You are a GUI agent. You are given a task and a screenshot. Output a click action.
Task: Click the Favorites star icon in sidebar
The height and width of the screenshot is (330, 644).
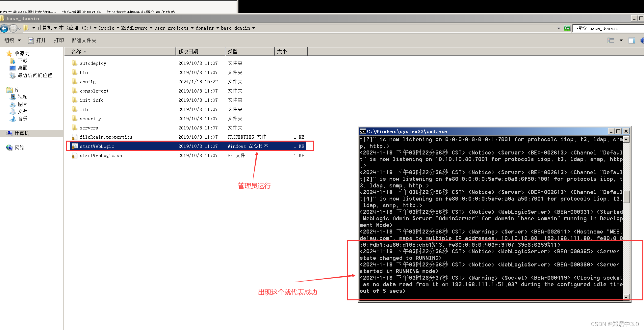tap(9, 53)
